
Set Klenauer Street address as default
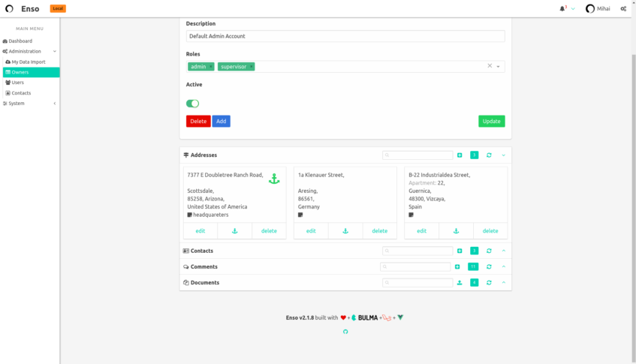coord(345,231)
